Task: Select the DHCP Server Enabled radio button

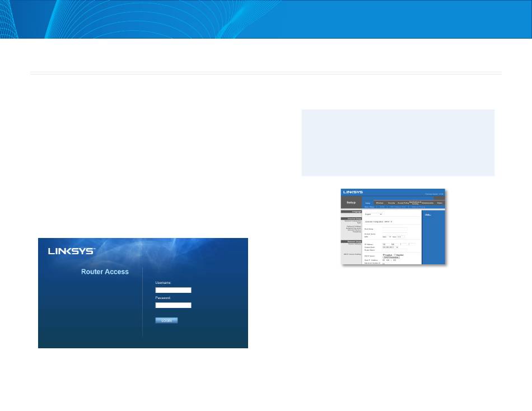Action: click(384, 255)
